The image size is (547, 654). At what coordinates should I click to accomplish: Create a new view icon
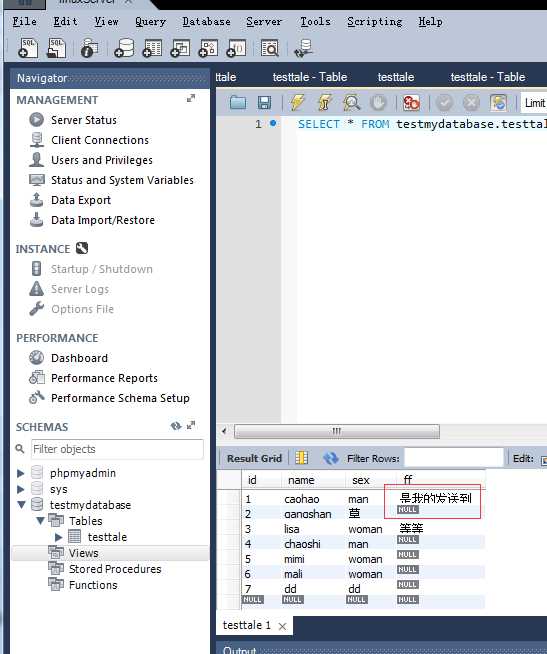click(180, 48)
